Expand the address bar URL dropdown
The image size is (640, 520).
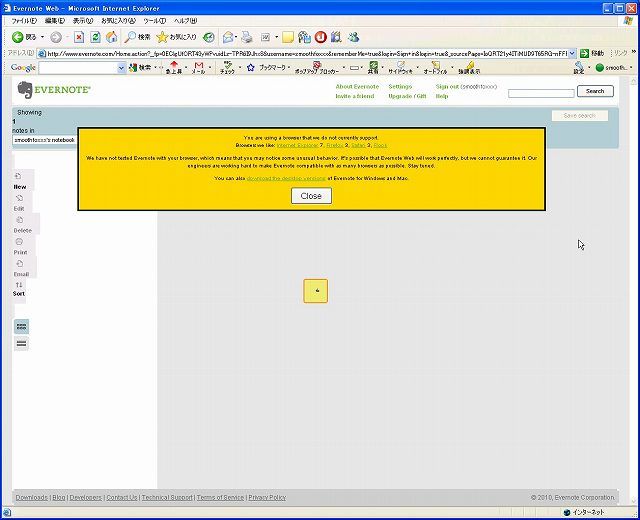[x=572, y=53]
